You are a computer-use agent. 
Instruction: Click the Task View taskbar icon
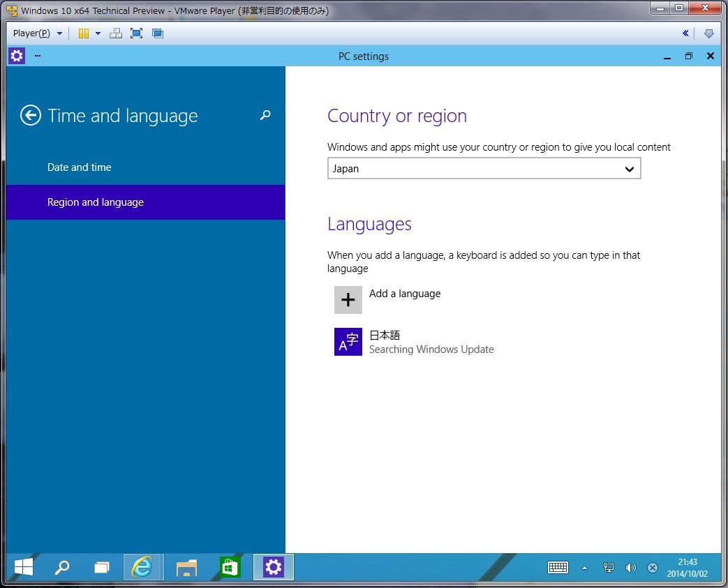(x=103, y=568)
